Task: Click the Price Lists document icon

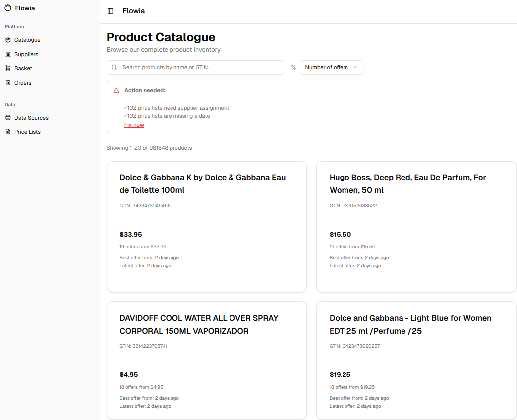Action: 8,132
